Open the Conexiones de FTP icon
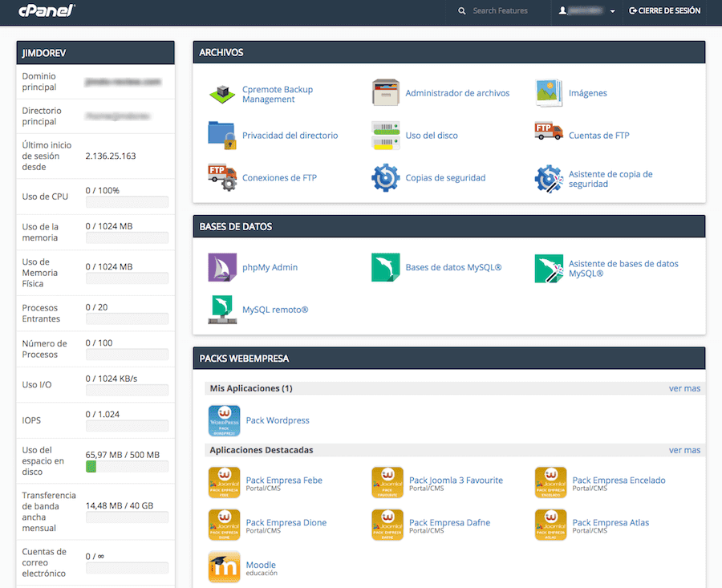722x588 pixels. pos(222,177)
